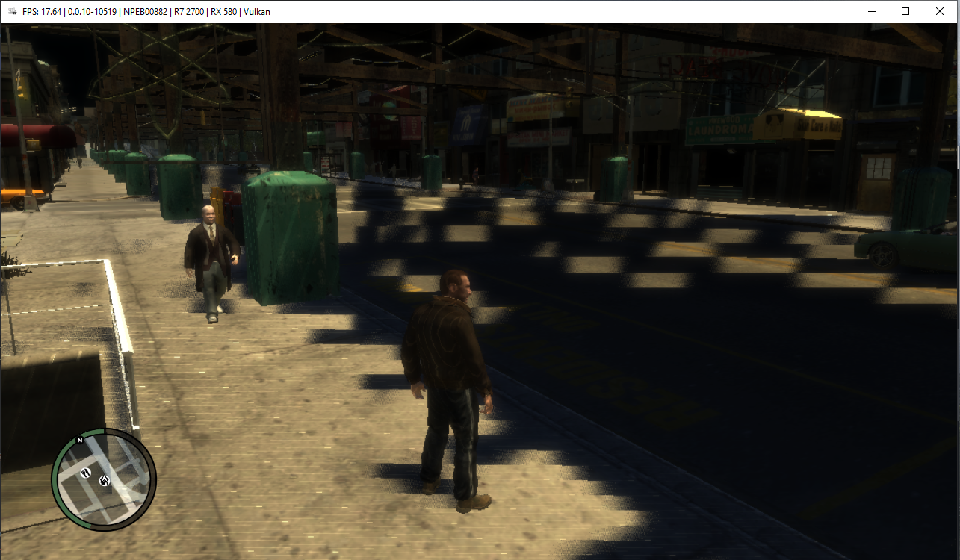
Task: Click the yellow shop sign in the game scene
Action: tap(797, 125)
